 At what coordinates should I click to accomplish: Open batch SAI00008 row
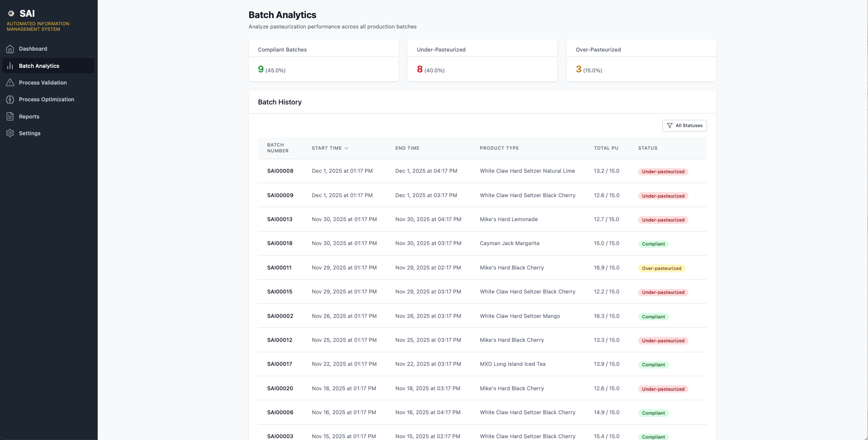(x=482, y=171)
